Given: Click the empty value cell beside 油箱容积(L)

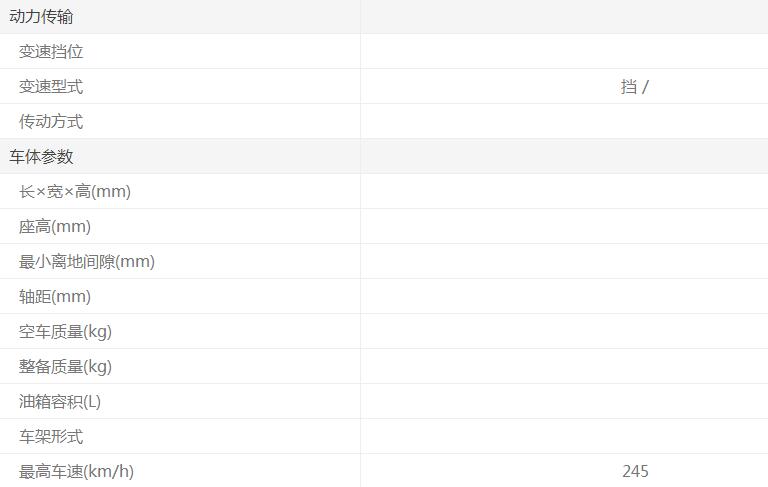Looking at the screenshot, I should [564, 402].
